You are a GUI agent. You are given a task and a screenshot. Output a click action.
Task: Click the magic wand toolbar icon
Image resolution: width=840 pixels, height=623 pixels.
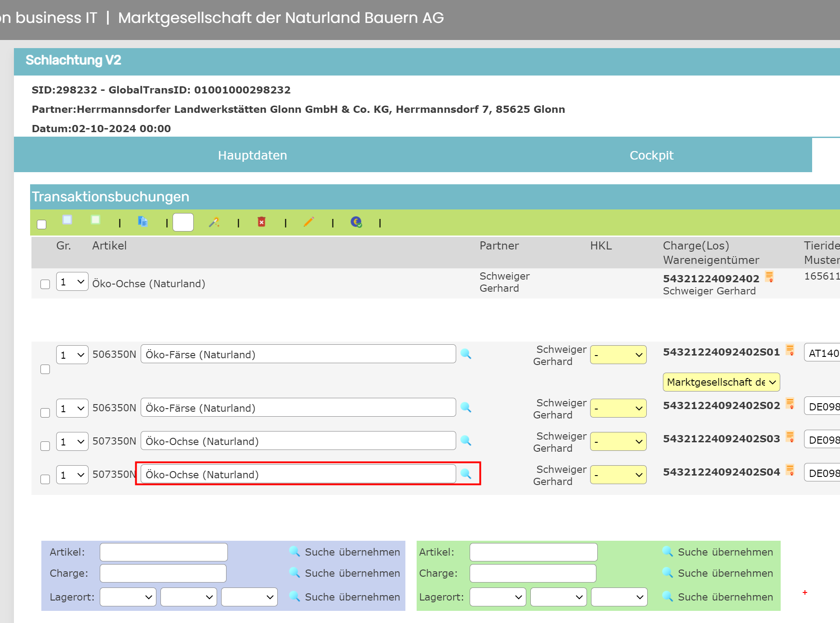coord(214,222)
